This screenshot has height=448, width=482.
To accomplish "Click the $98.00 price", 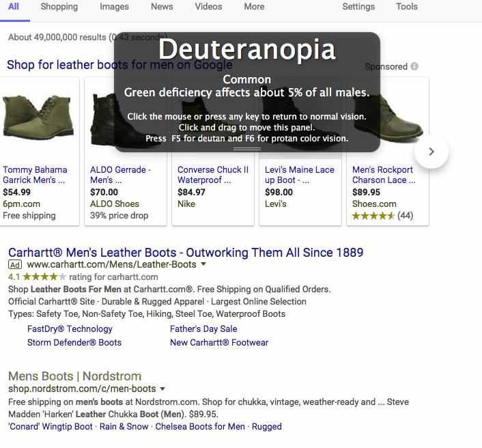I will coord(279,192).
